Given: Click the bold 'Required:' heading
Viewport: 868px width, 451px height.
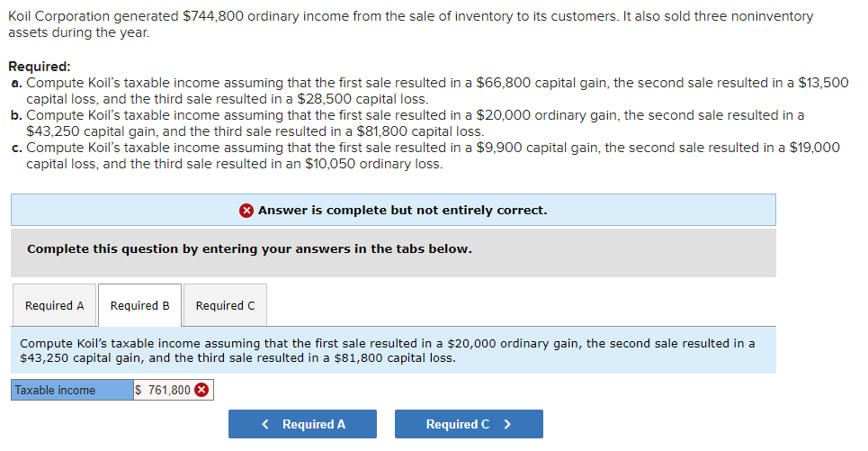Looking at the screenshot, I should click(x=39, y=67).
